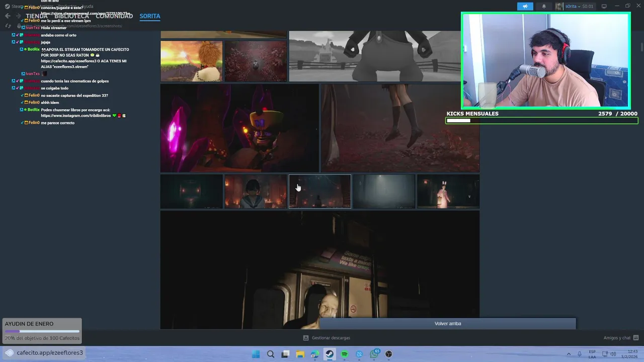This screenshot has height=362, width=644.
Task: Click the KICKS MENSUALES progress bar
Action: (x=542, y=121)
